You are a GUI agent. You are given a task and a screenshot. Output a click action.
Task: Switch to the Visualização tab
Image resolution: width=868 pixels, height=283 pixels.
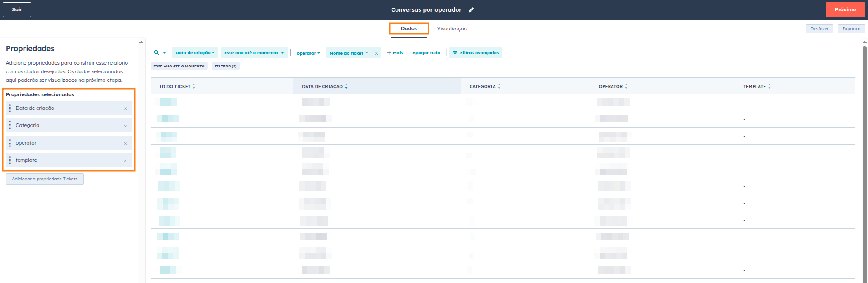click(x=452, y=28)
